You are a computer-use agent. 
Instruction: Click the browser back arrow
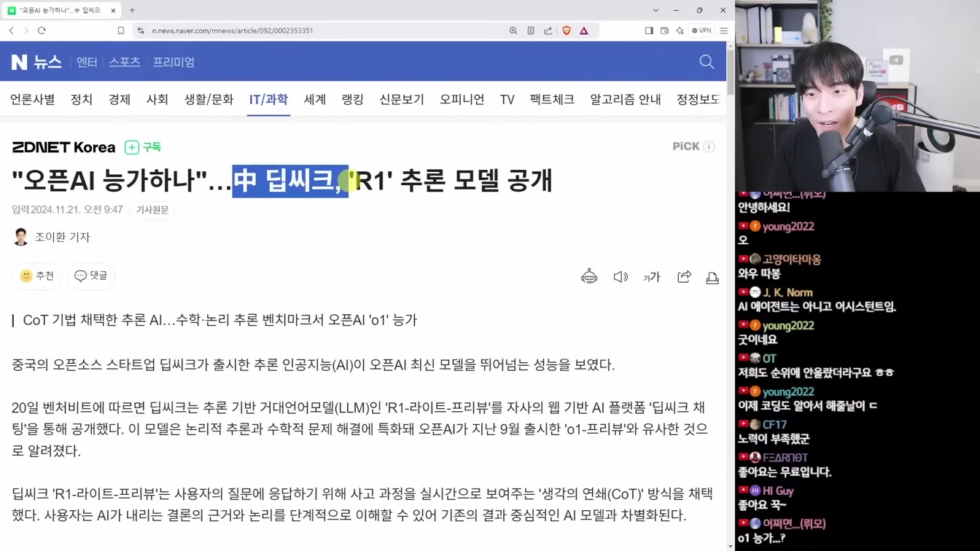click(11, 31)
